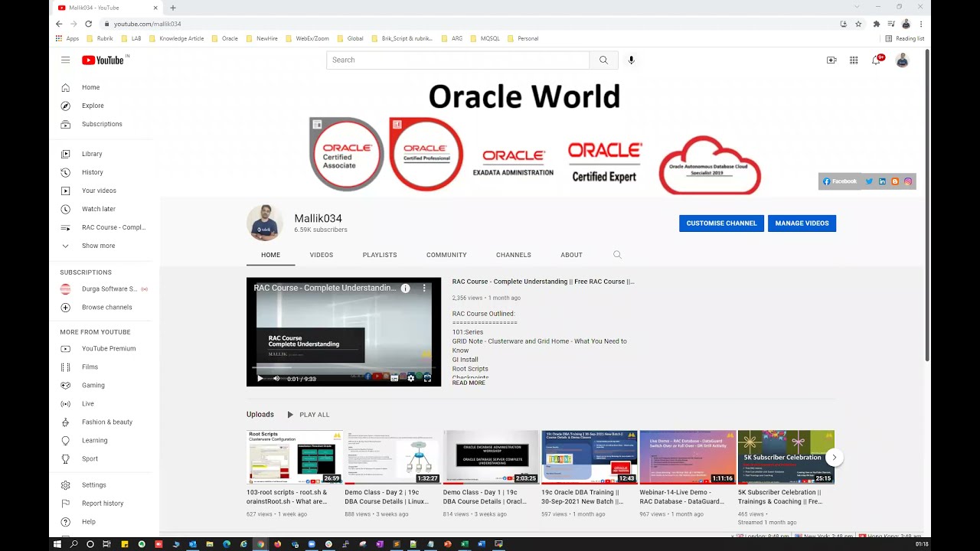The height and width of the screenshot is (551, 980).
Task: Open the 103-root scripts video thumbnail
Action: point(295,457)
